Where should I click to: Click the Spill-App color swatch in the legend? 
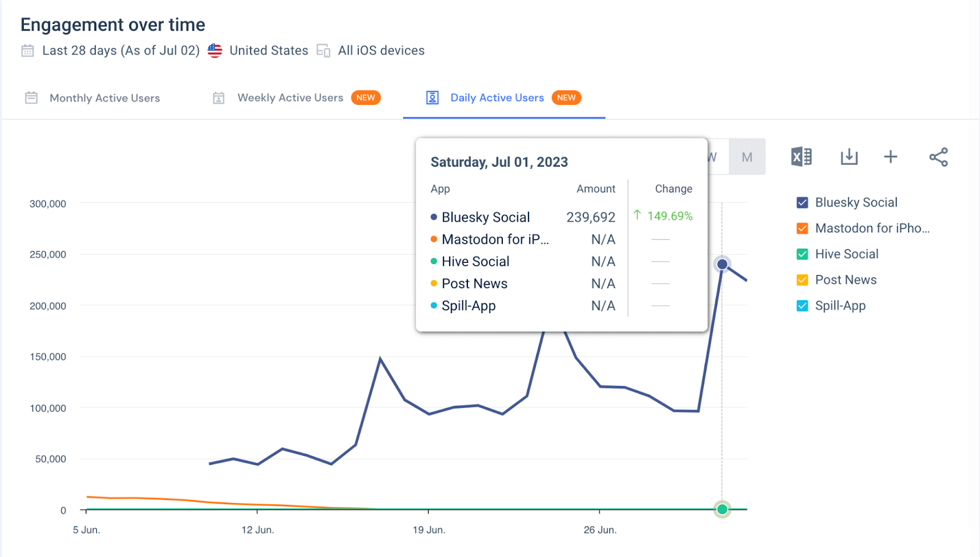pyautogui.click(x=802, y=305)
